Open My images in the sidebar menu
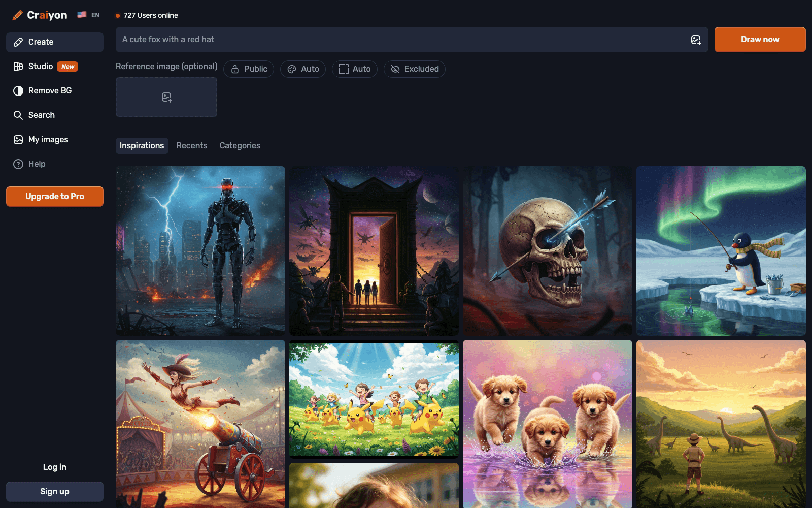 coord(55,140)
